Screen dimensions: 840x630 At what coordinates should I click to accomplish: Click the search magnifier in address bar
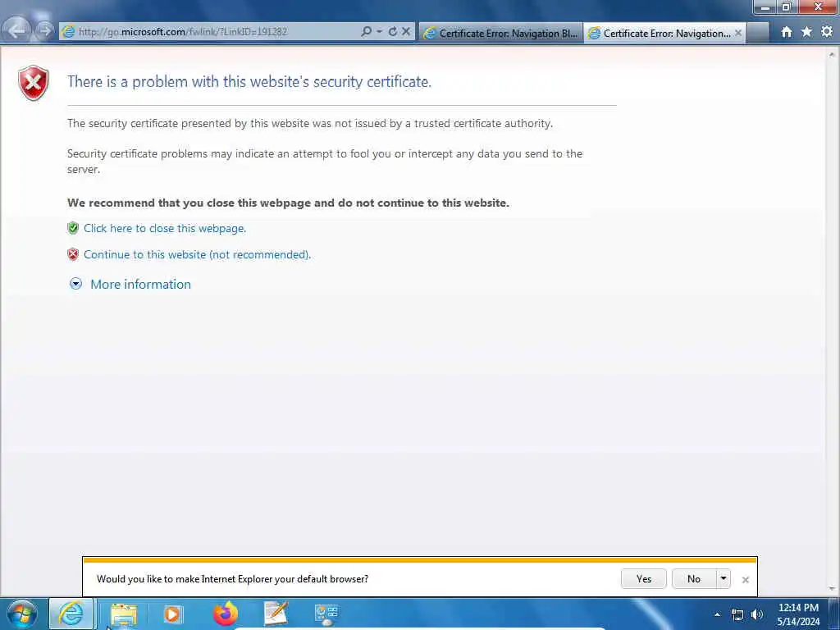367,32
